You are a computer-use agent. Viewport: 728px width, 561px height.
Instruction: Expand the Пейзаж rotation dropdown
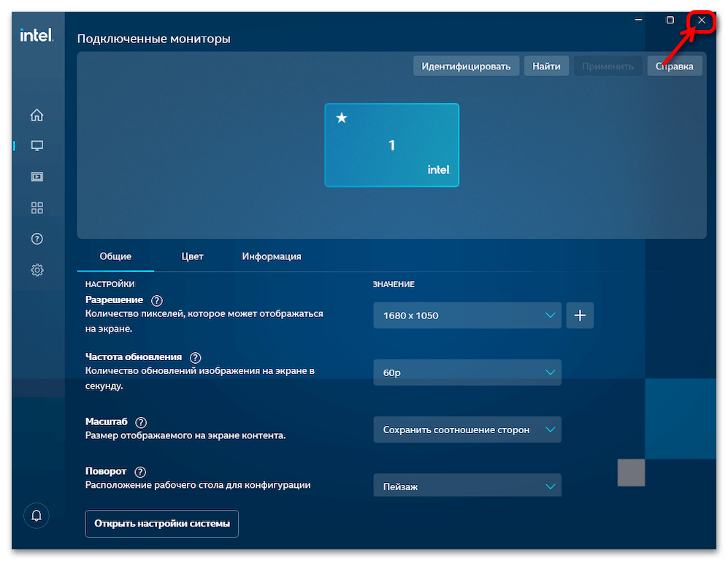point(467,486)
